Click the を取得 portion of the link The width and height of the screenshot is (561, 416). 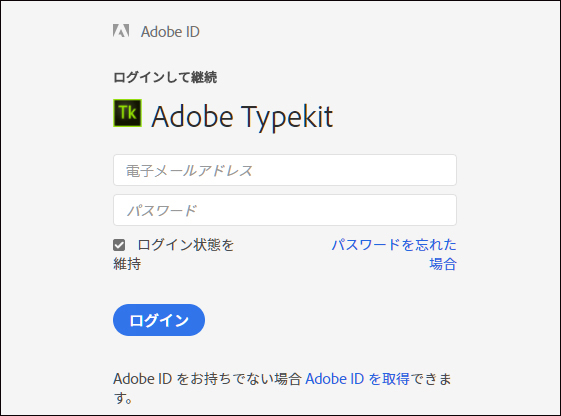[x=389, y=379]
